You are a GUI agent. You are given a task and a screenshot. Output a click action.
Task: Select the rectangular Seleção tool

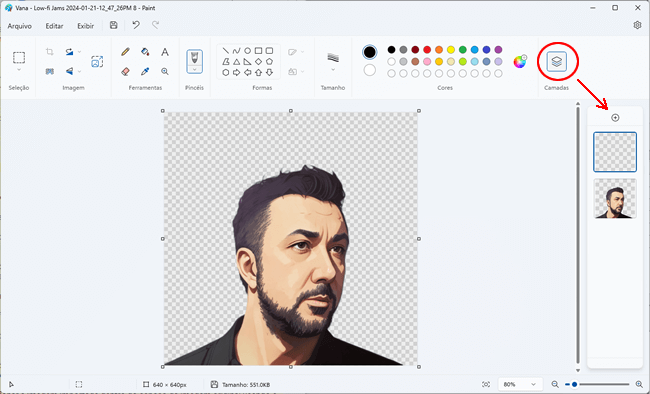tap(19, 57)
